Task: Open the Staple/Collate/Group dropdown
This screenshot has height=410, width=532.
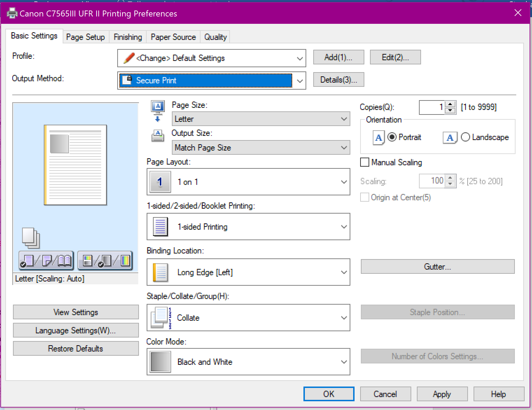Action: point(248,318)
